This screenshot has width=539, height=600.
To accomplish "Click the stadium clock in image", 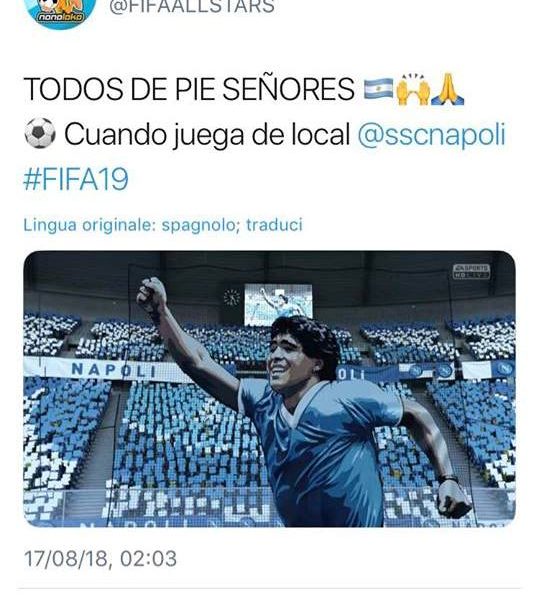I will pos(231,297).
